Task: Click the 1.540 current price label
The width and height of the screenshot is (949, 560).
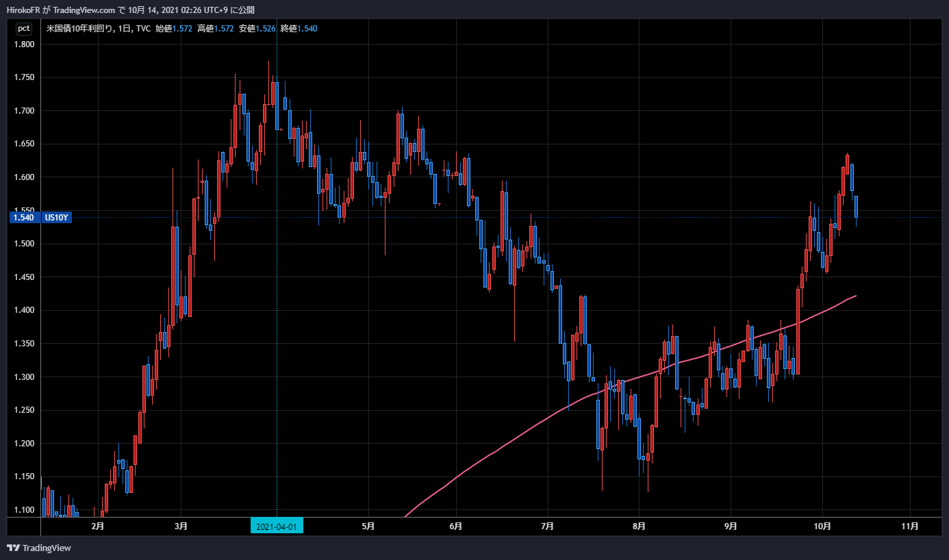Action: point(25,218)
